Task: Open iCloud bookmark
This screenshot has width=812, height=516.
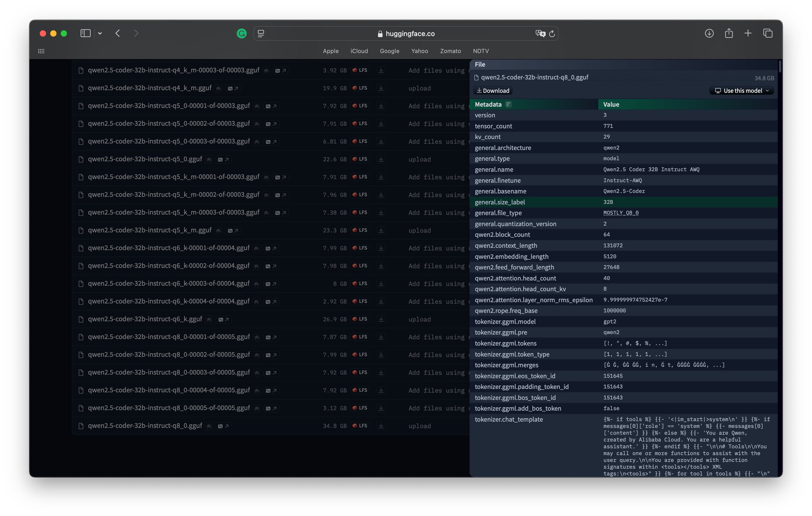Action: (x=359, y=51)
